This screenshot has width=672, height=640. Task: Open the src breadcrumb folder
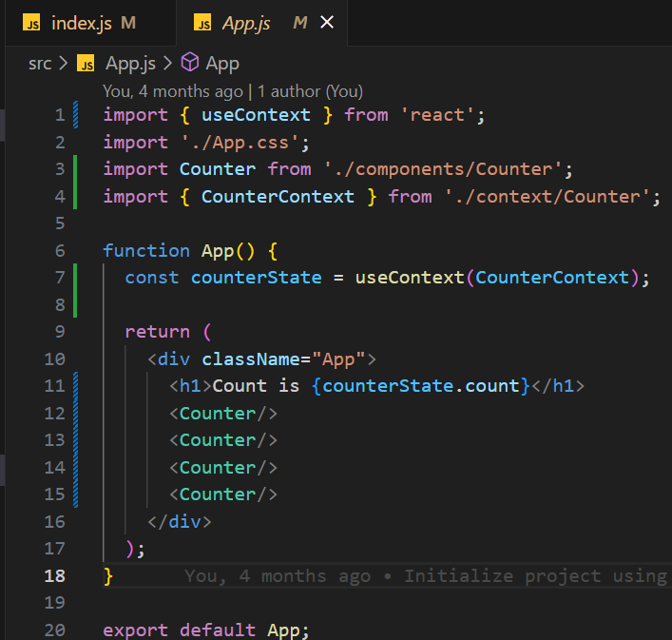(40, 64)
